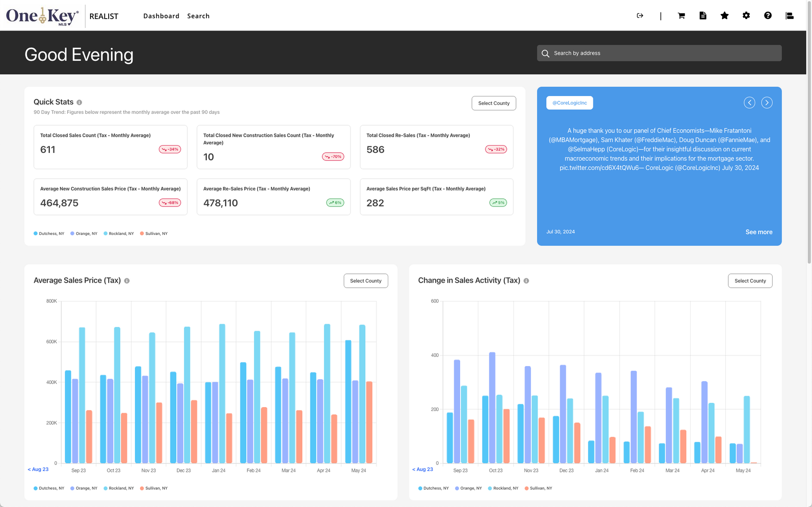Image resolution: width=812 pixels, height=507 pixels.
Task: Select Dashboard in the top navigation
Action: [161, 16]
